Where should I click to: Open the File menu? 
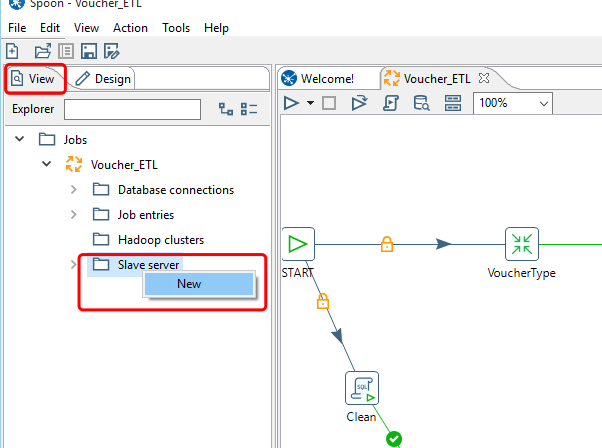pos(17,28)
